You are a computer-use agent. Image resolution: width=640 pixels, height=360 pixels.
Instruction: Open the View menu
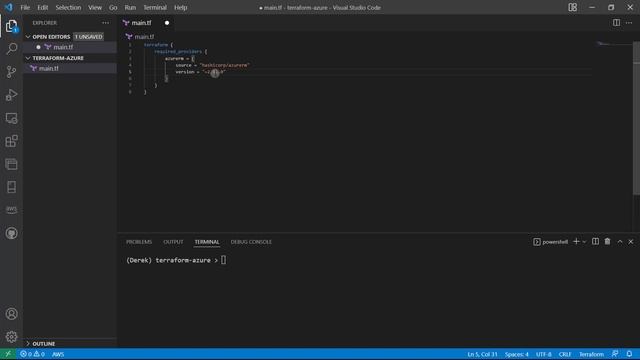95,7
